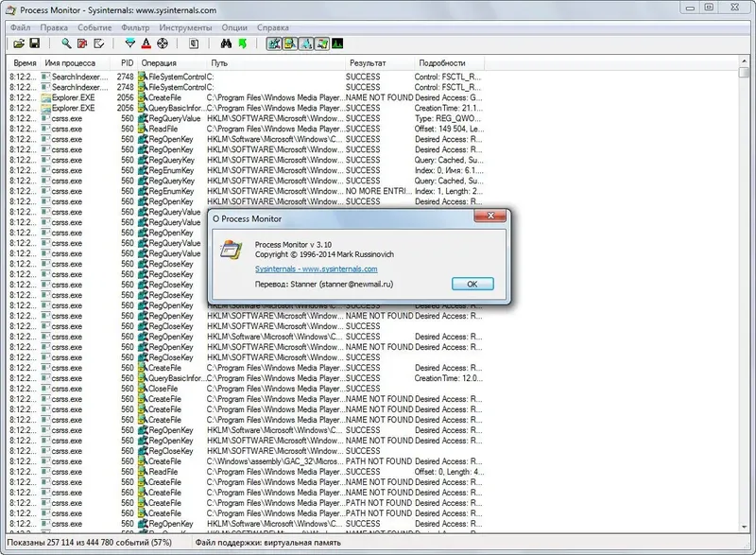
Task: Open the Файл menu
Action: (x=20, y=27)
